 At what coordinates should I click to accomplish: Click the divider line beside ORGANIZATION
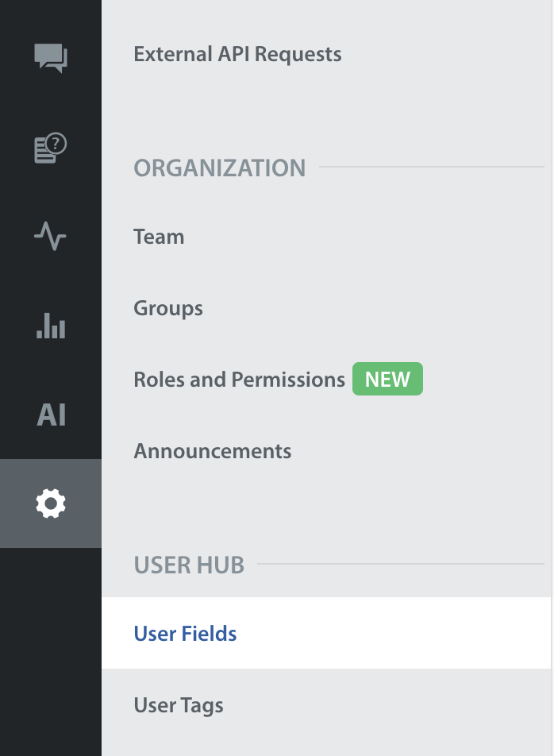tap(431, 168)
